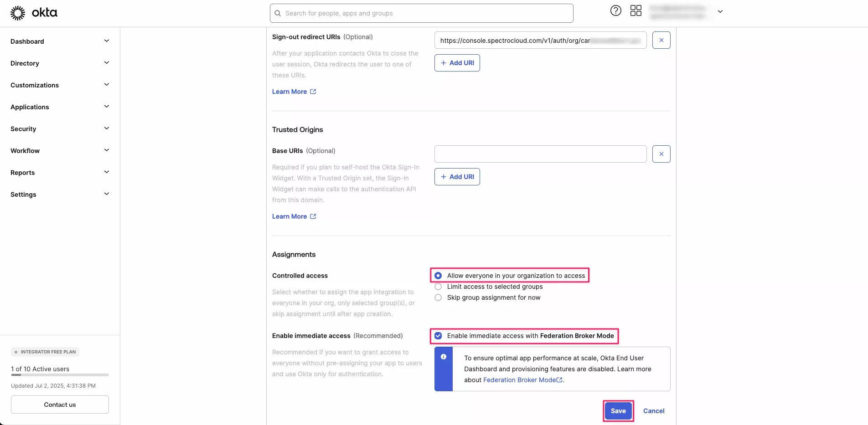Click the Active users progress bar
The image size is (868, 425).
pyautogui.click(x=59, y=375)
